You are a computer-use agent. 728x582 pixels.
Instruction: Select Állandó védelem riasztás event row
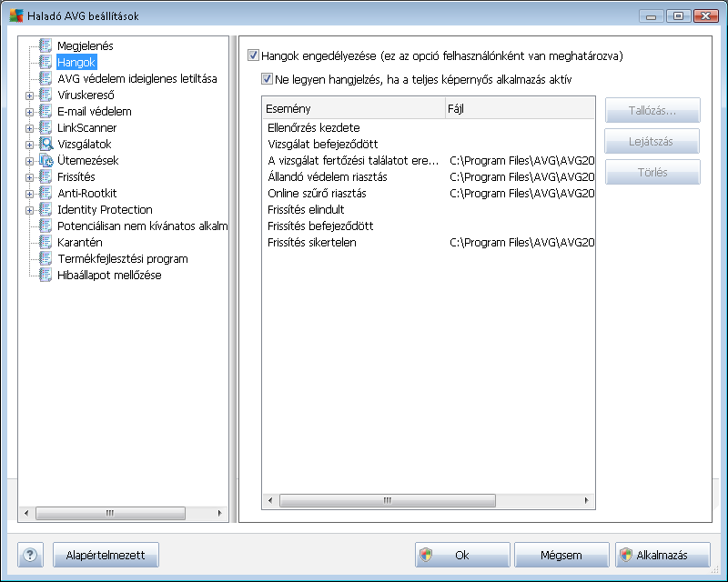click(429, 176)
